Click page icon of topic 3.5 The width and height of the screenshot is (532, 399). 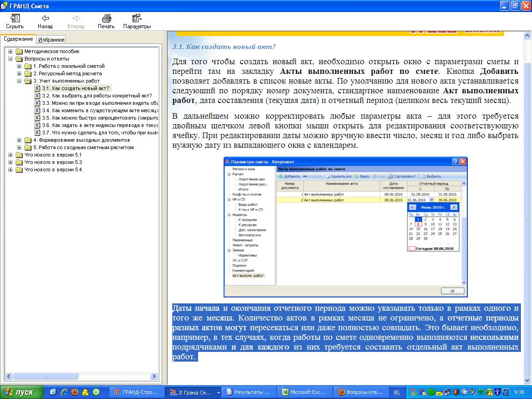click(x=37, y=118)
